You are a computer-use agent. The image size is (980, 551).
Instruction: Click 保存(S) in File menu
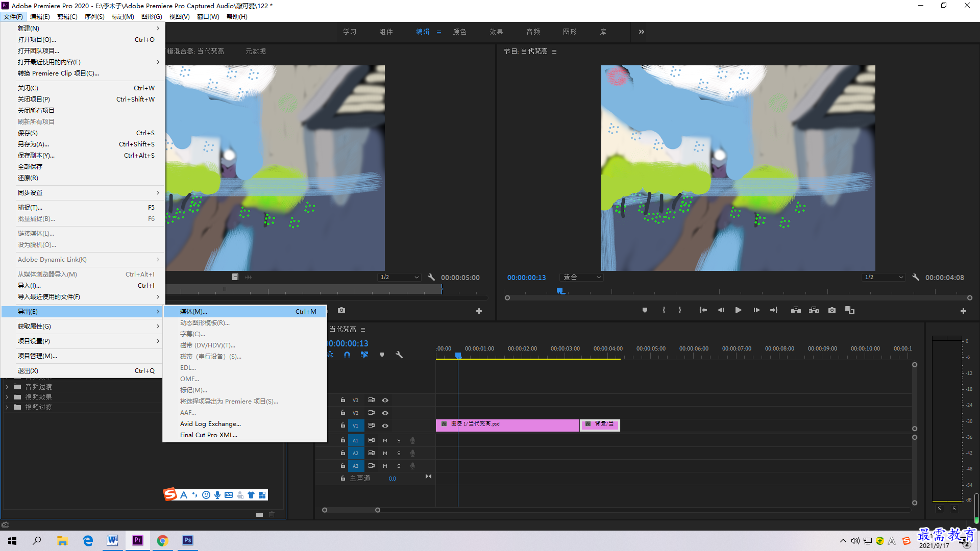point(83,133)
